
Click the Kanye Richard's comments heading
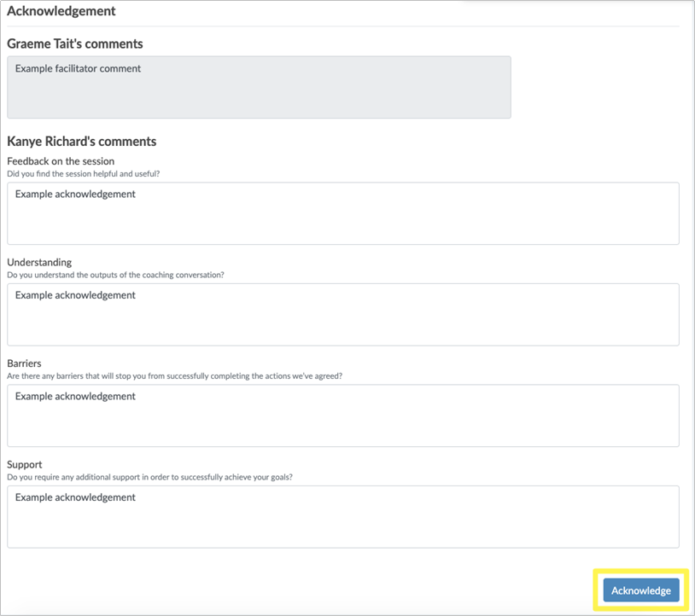(82, 142)
